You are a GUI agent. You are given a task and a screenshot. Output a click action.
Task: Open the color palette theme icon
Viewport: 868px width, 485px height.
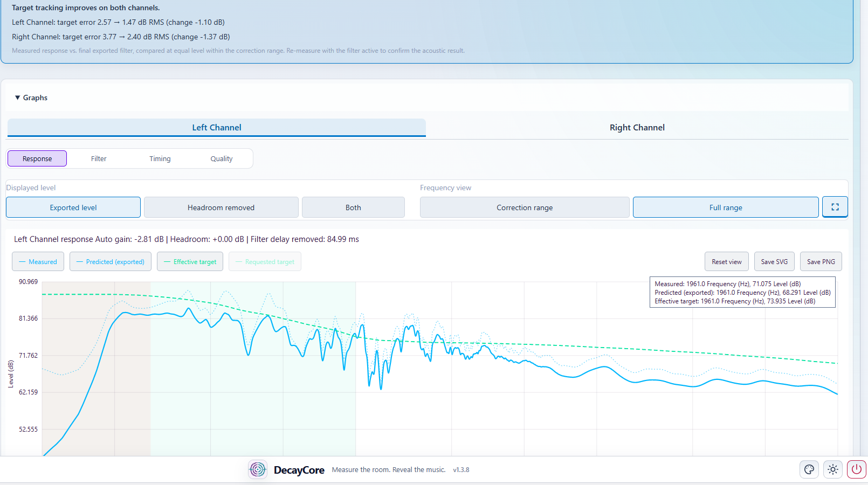click(x=809, y=469)
